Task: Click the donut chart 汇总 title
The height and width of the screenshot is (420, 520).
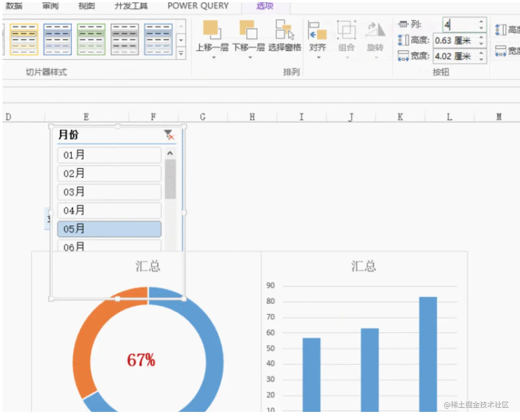Action: tap(148, 266)
